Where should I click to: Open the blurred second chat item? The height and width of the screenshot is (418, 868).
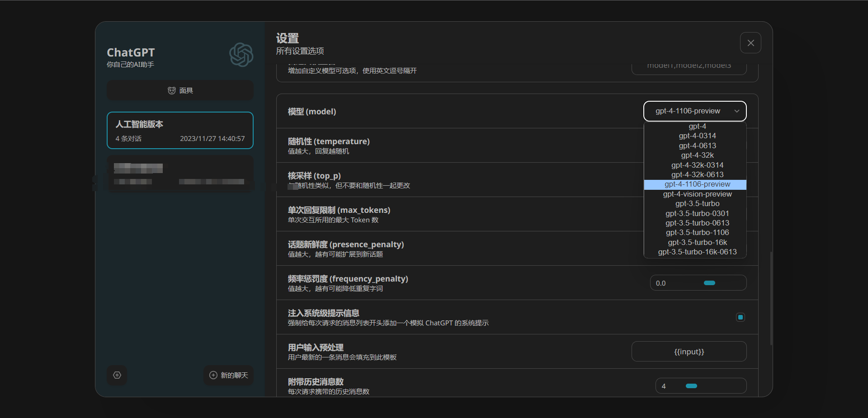click(180, 174)
